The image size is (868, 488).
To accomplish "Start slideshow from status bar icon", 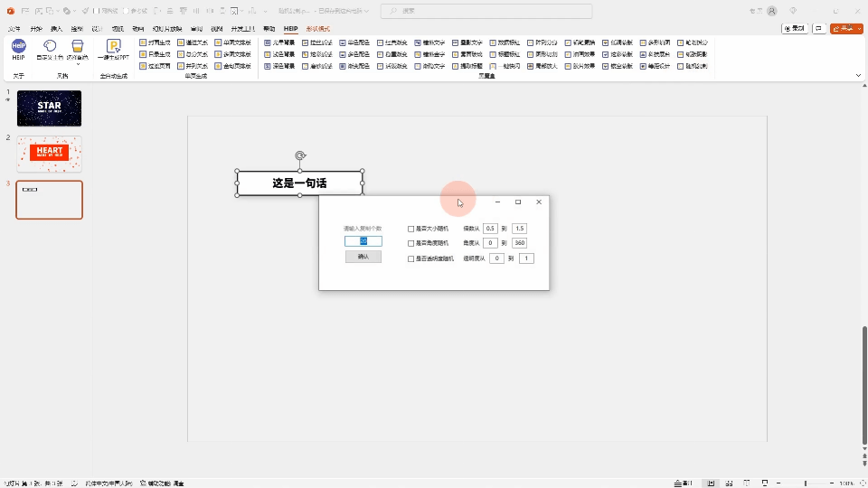I will coord(765,483).
